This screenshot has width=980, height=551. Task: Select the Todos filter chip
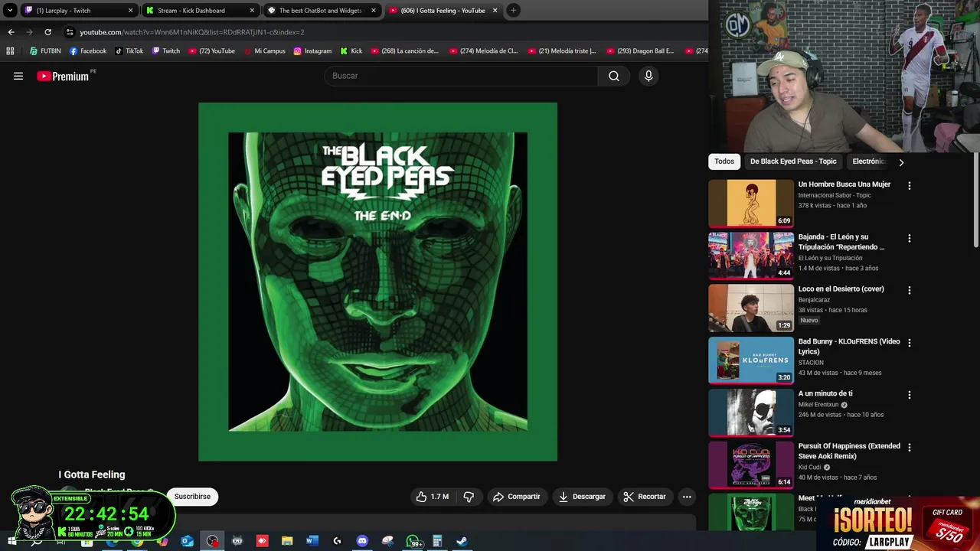click(x=724, y=161)
